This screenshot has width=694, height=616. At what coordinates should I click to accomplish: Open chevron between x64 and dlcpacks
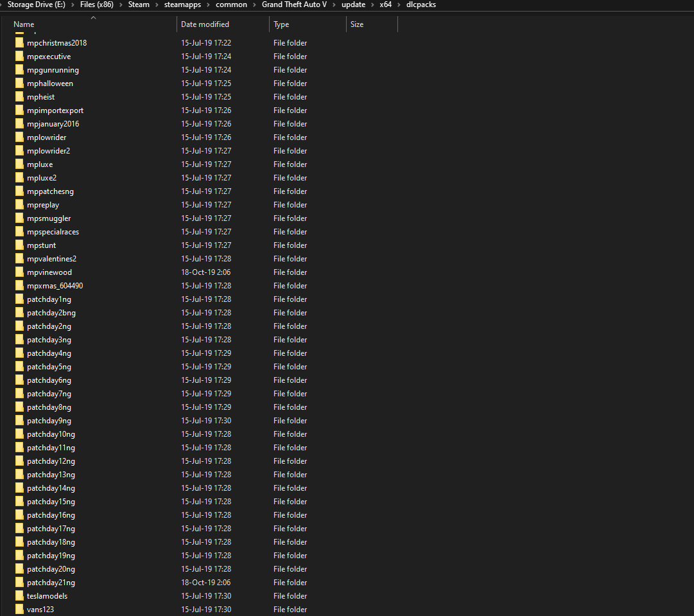[399, 5]
